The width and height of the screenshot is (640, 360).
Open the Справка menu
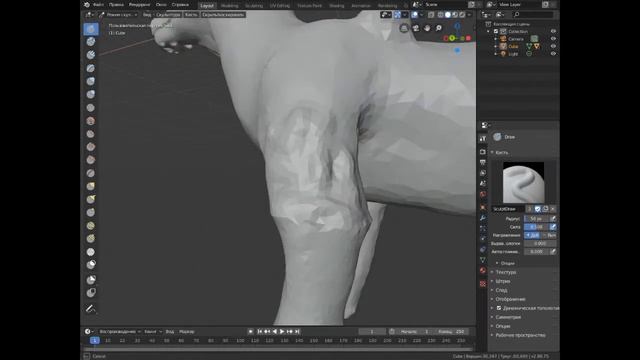tap(180, 5)
